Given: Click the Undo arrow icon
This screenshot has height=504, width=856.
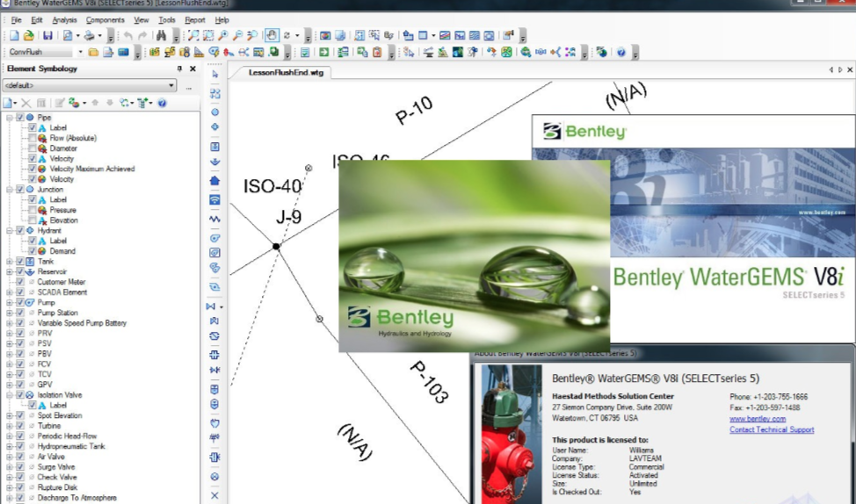Looking at the screenshot, I should coord(128,36).
